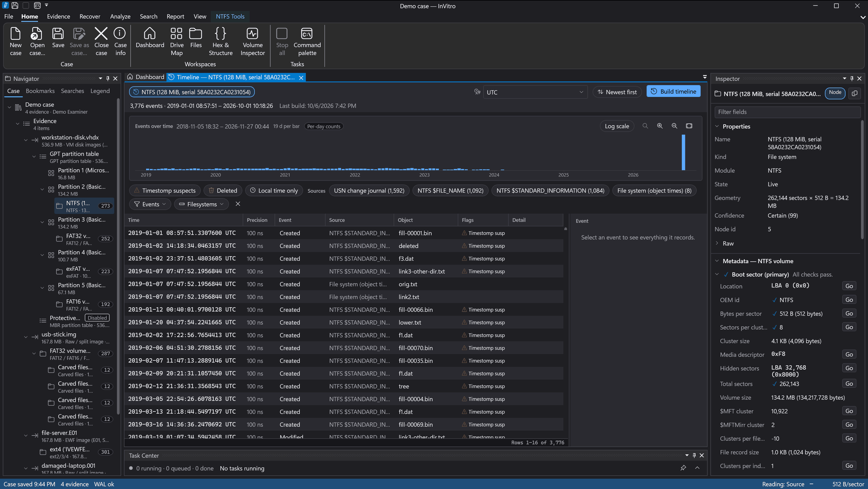Click the Build timeline button

(673, 92)
